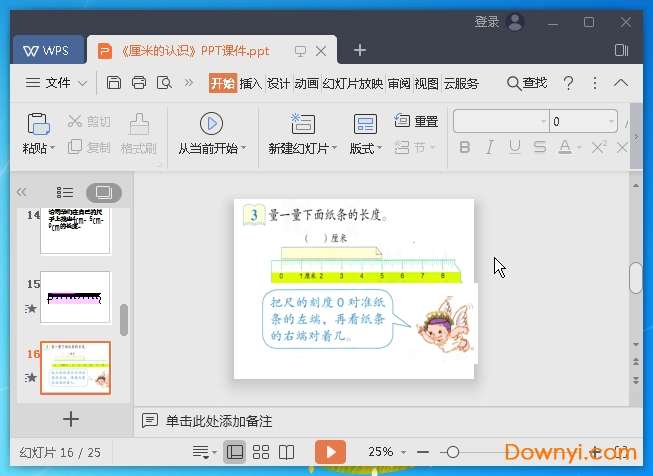Switch to the 审阅 (Review) tab
Screen dimensions: 653x476
pyautogui.click(x=399, y=83)
